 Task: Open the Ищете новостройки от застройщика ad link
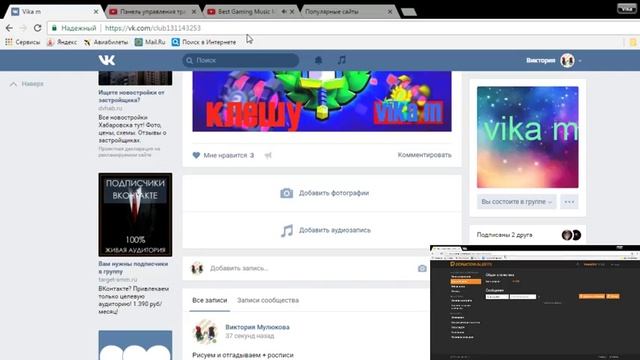tap(131, 96)
